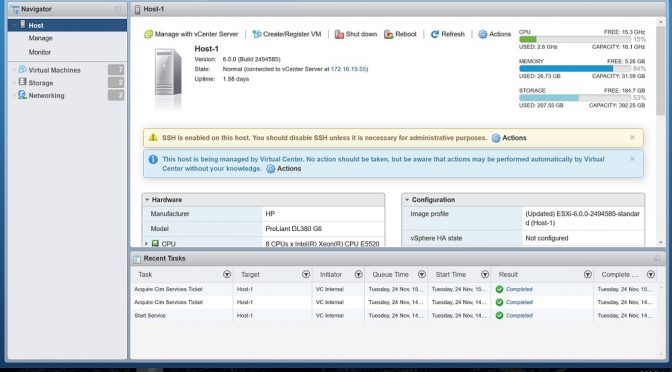
Task: Select the Start Service task row
Action: (x=394, y=315)
